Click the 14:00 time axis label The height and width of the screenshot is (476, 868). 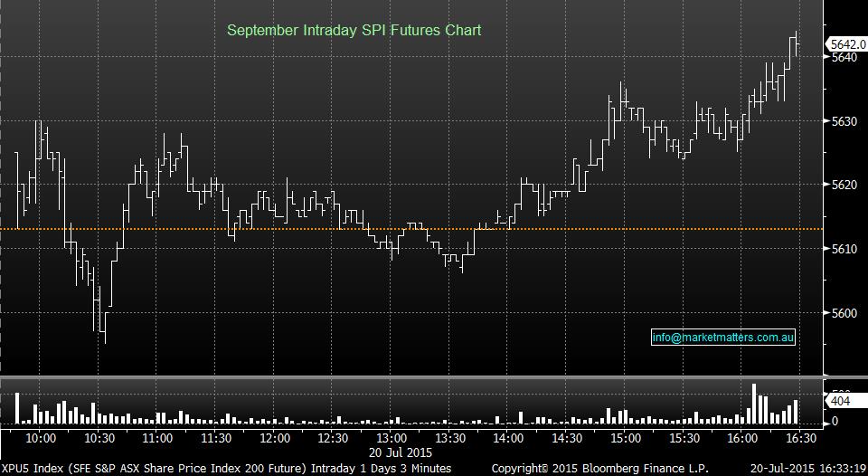tap(508, 438)
